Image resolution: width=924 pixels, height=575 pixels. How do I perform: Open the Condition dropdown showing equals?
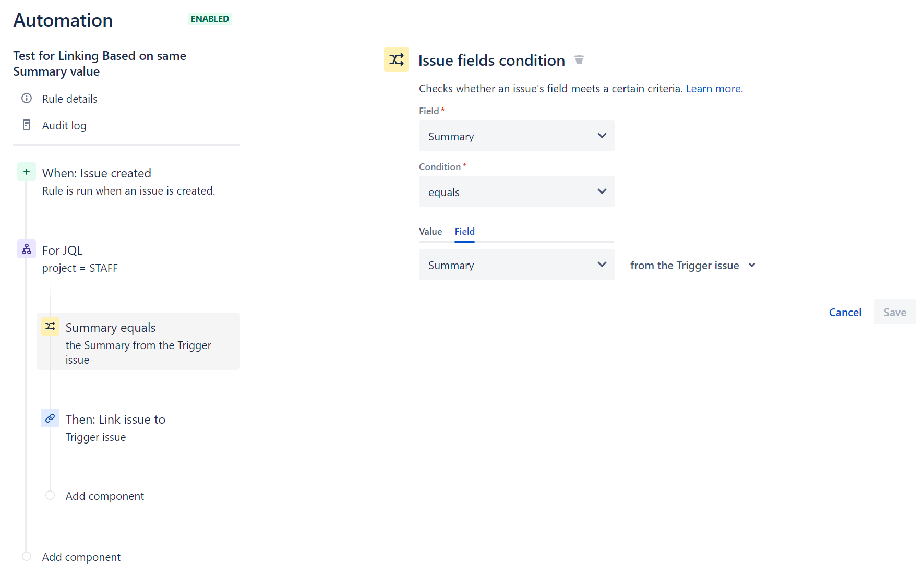pos(516,191)
